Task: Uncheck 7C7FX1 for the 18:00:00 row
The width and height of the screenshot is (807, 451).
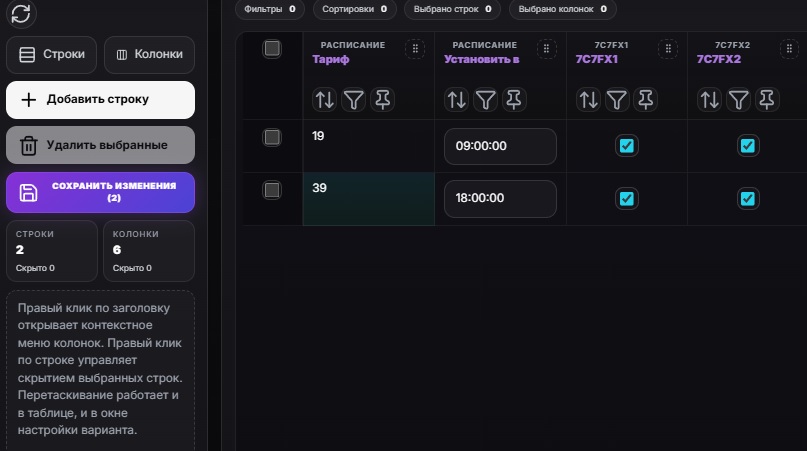Action: click(x=626, y=198)
